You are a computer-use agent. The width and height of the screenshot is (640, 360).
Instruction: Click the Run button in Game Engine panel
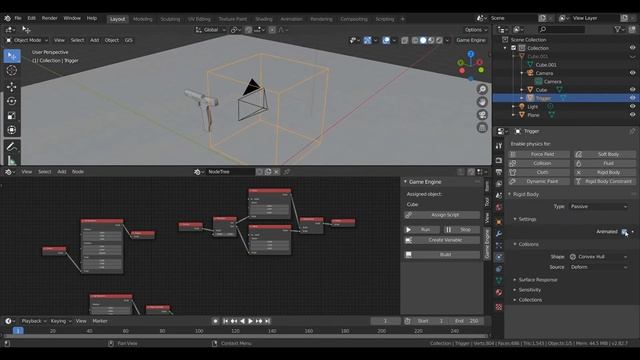422,230
